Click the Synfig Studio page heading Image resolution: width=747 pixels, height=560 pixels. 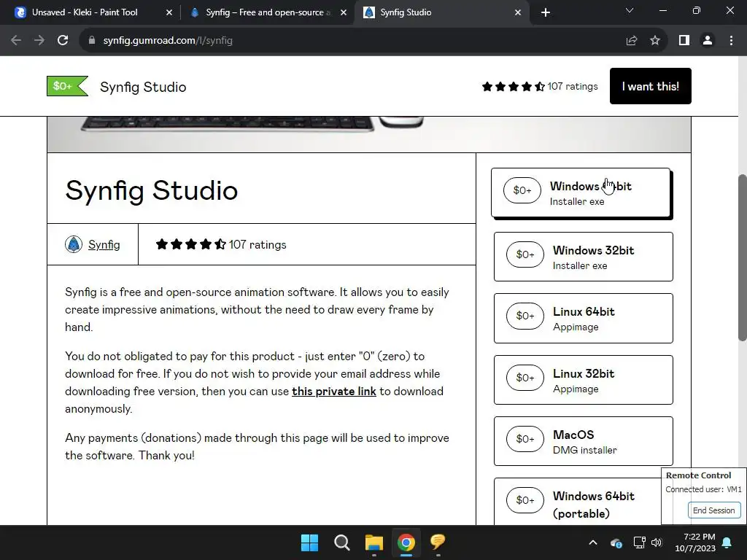(x=152, y=190)
